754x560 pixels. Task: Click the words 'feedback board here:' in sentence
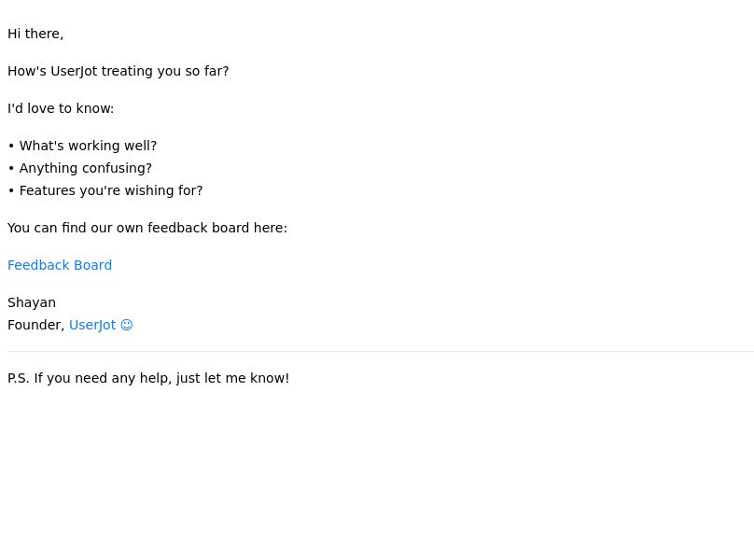coord(217,228)
